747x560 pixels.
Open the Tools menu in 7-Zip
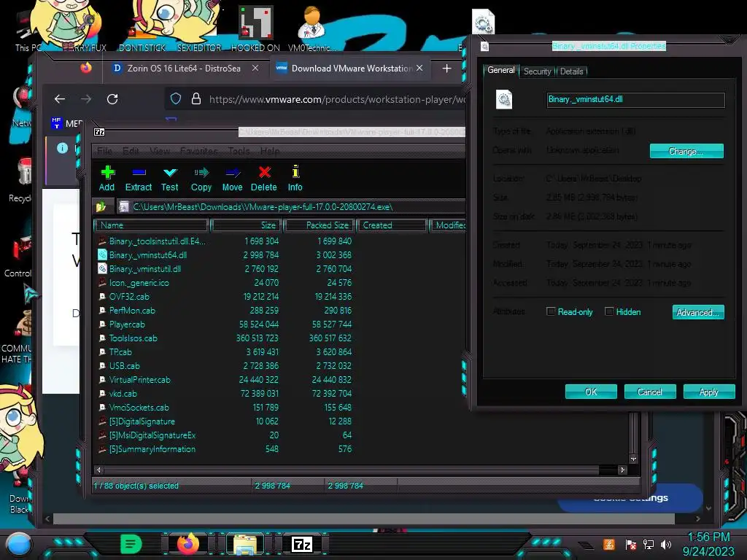[239, 151]
